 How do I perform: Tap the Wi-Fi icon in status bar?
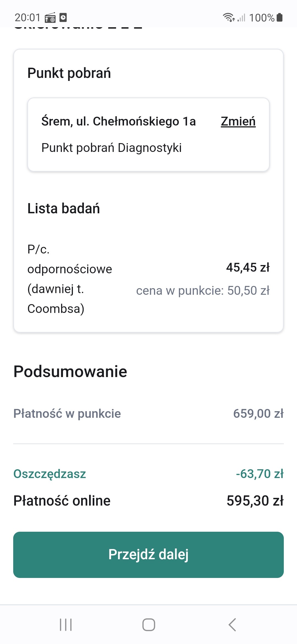229,17
